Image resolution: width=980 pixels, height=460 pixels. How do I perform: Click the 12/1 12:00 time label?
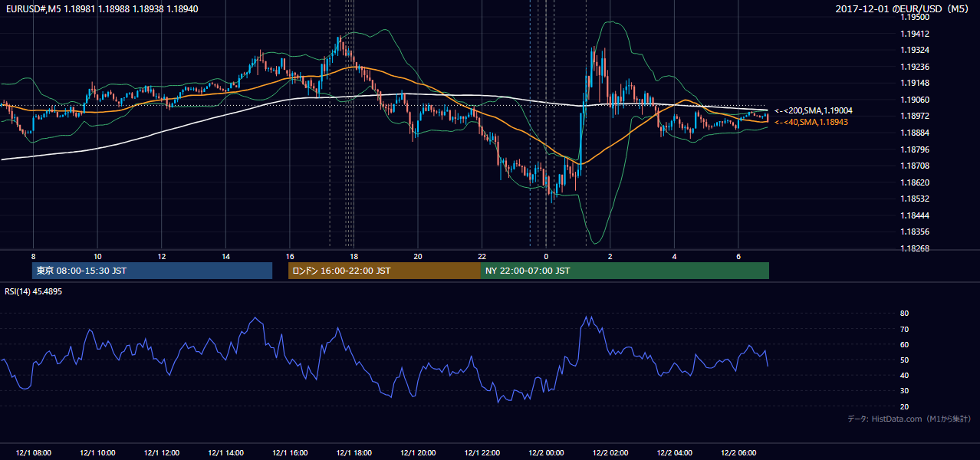pyautogui.click(x=162, y=453)
